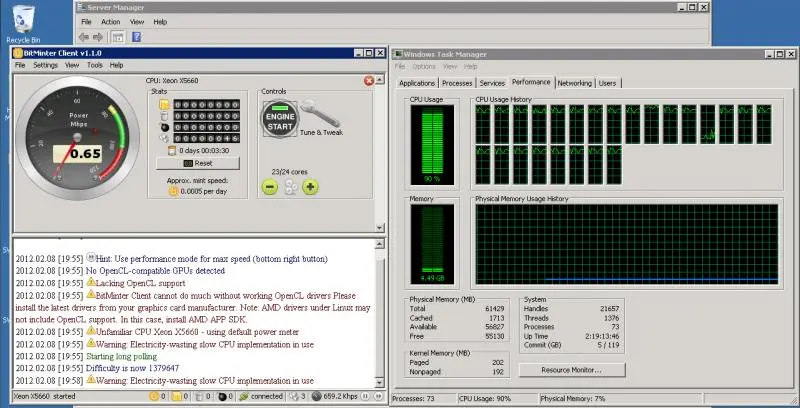
Task: Click Server Manager back arrow toolbar icon
Action: 84,37
